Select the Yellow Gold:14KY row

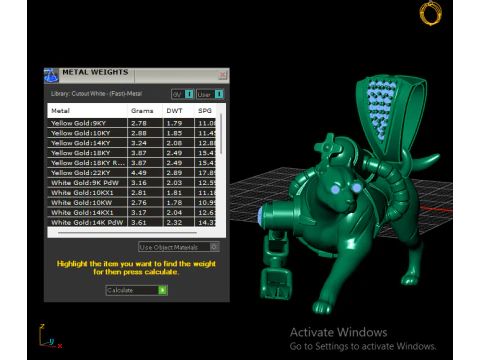132,143
